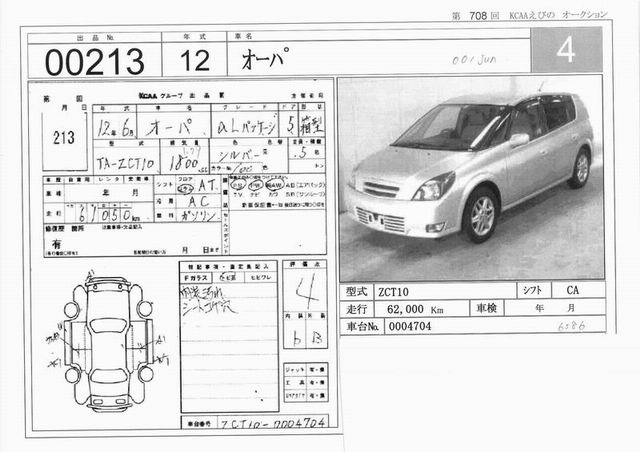Click the handwritten AC entry
This screenshot has width=640, height=452.
[x=199, y=201]
